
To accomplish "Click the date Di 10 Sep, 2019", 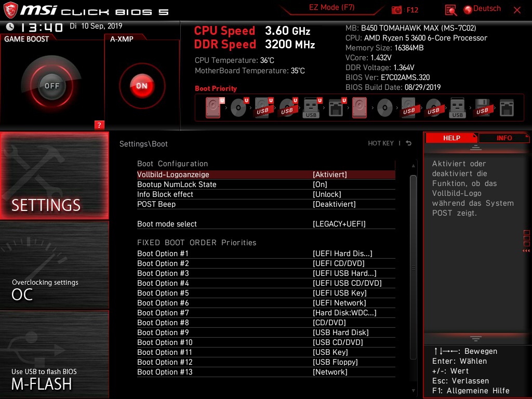I will coord(96,26).
